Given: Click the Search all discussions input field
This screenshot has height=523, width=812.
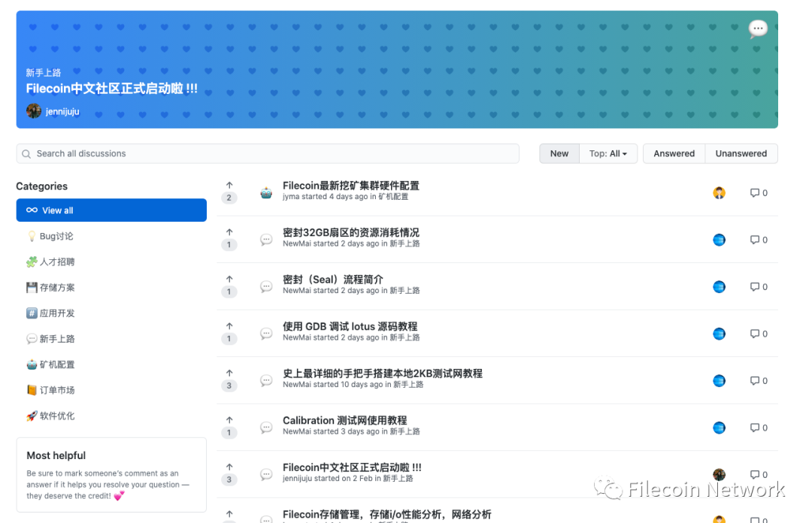Looking at the screenshot, I should pyautogui.click(x=267, y=153).
